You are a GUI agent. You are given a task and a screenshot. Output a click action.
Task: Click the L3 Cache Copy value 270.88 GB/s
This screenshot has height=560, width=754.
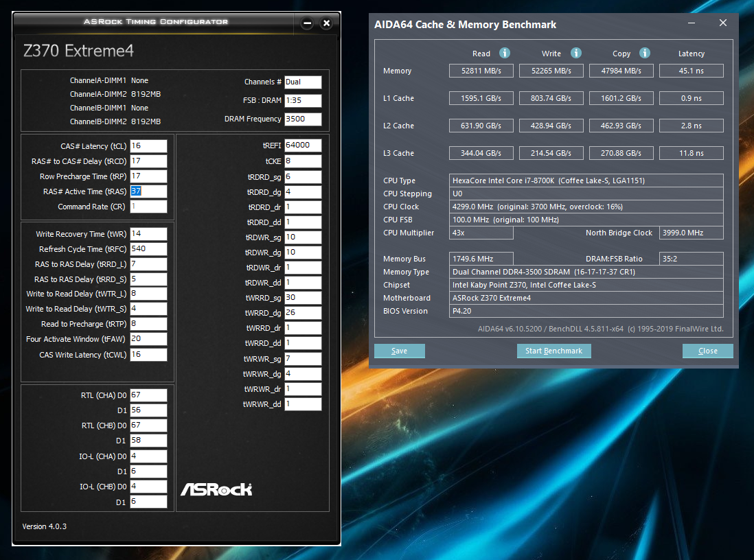pos(621,153)
